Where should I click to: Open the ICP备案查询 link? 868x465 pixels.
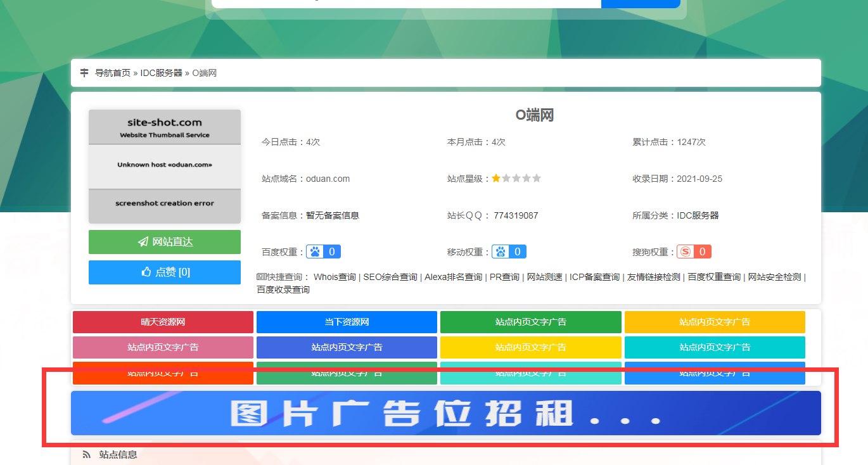click(594, 277)
